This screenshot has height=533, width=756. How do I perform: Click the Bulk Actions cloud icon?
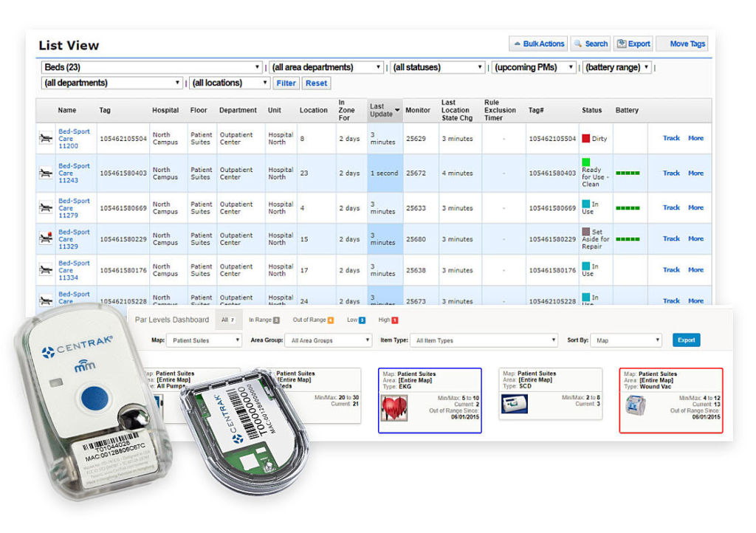click(x=517, y=43)
